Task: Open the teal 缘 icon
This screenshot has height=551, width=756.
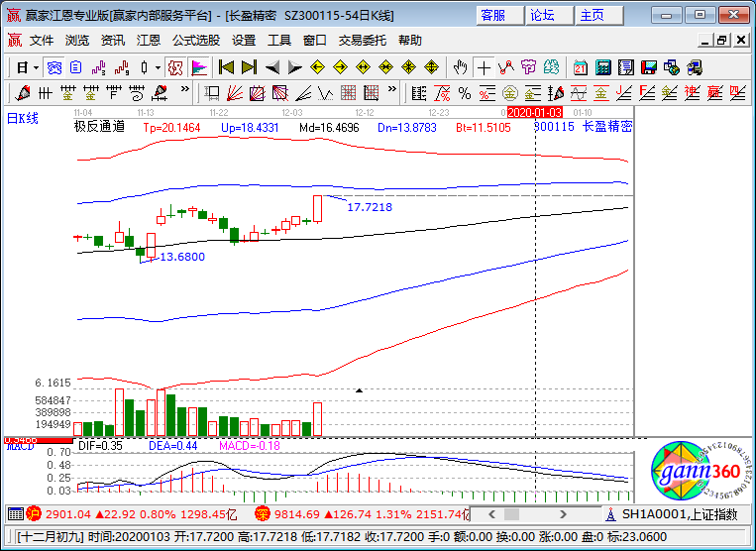Action: point(551,67)
